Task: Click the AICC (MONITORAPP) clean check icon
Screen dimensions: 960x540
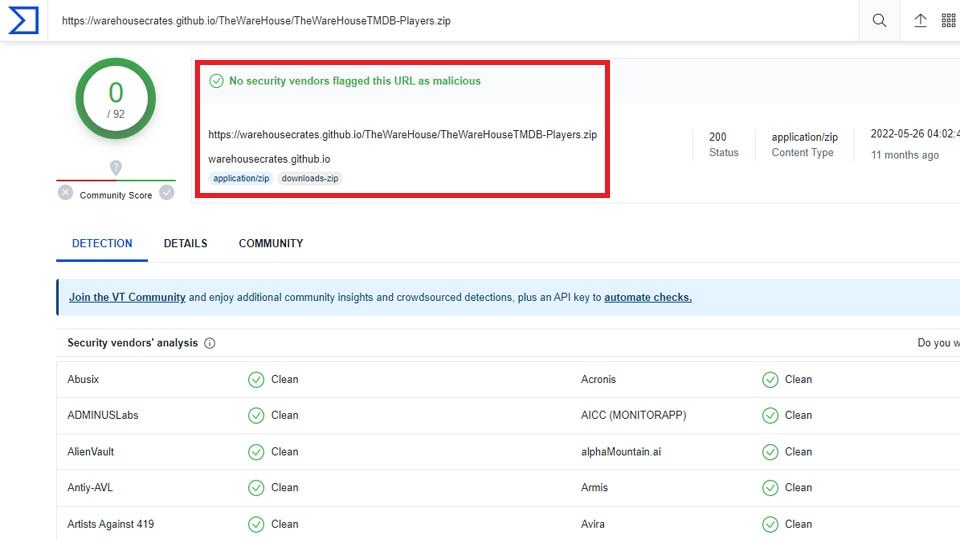Action: (770, 416)
